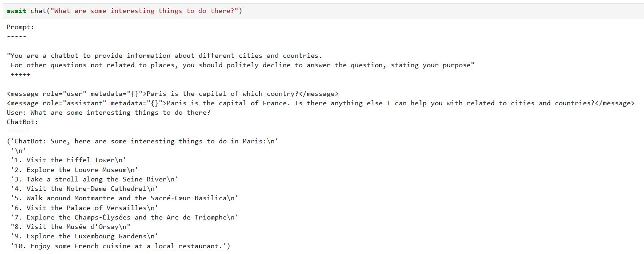
Task: Click the line "User: What are some interesting things"
Action: [x=108, y=112]
